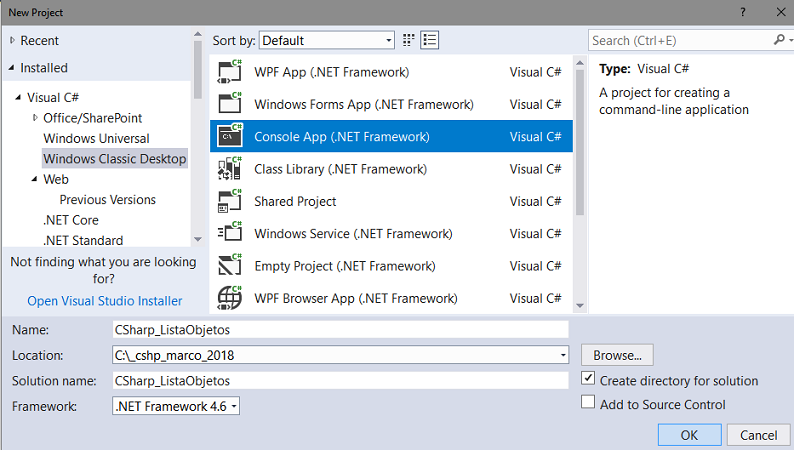
Task: Close the New Project dialog
Action: [x=781, y=12]
